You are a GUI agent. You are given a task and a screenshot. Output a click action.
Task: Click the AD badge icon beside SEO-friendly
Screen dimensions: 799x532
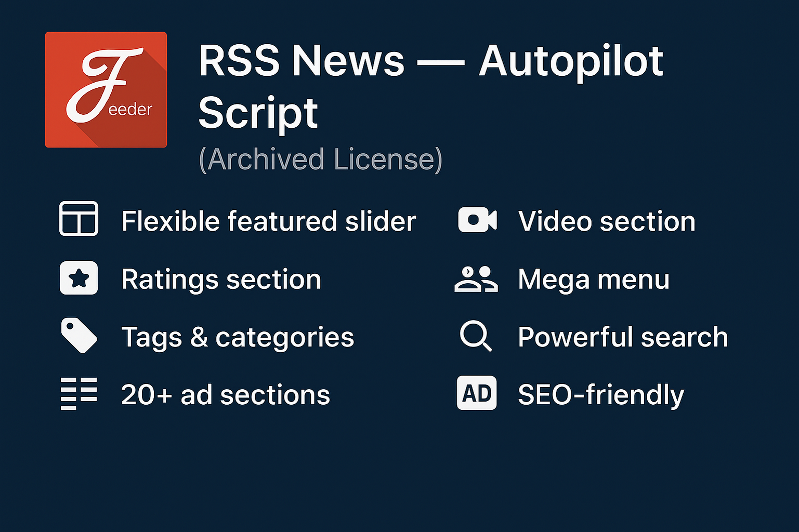point(477,393)
